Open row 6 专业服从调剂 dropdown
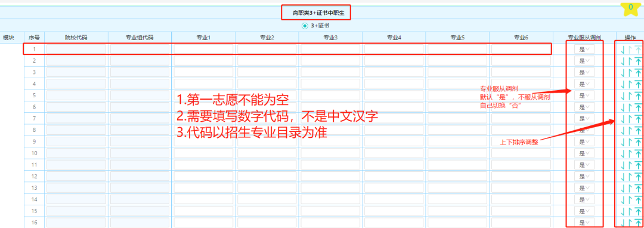The width and height of the screenshot is (644, 228). click(584, 107)
